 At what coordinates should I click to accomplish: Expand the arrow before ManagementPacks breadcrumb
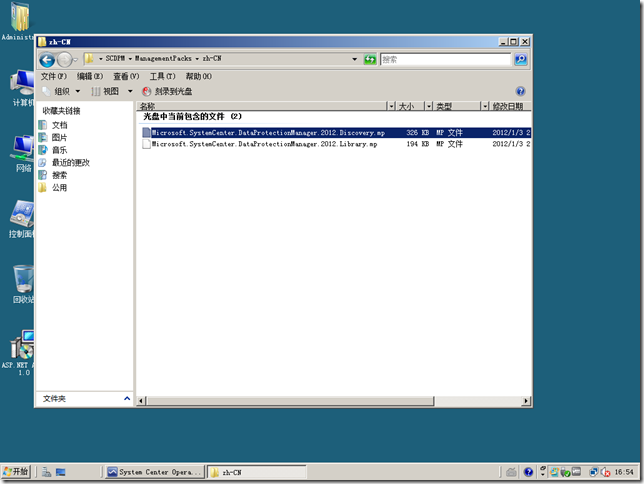(x=130, y=59)
